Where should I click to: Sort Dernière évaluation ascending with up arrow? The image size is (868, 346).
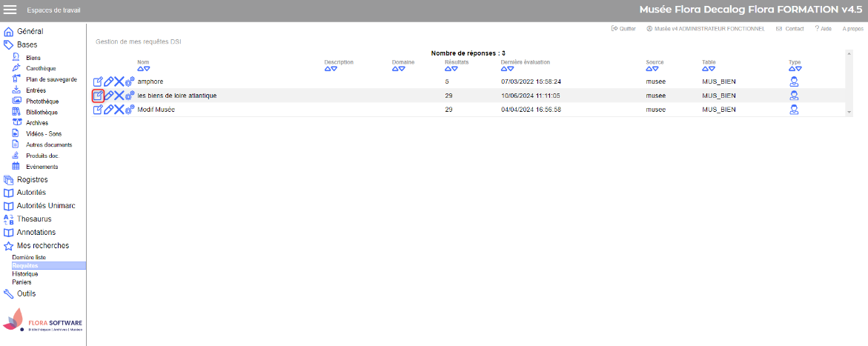[x=505, y=69]
